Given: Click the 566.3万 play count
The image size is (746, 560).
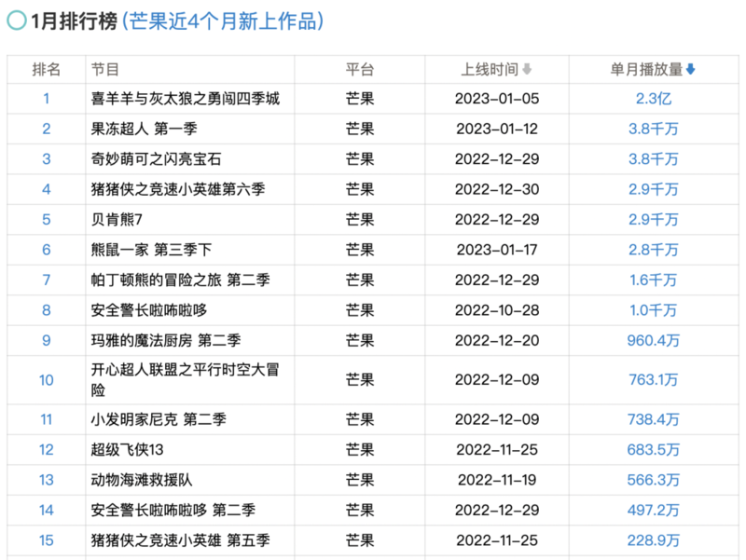Looking at the screenshot, I should (x=654, y=480).
